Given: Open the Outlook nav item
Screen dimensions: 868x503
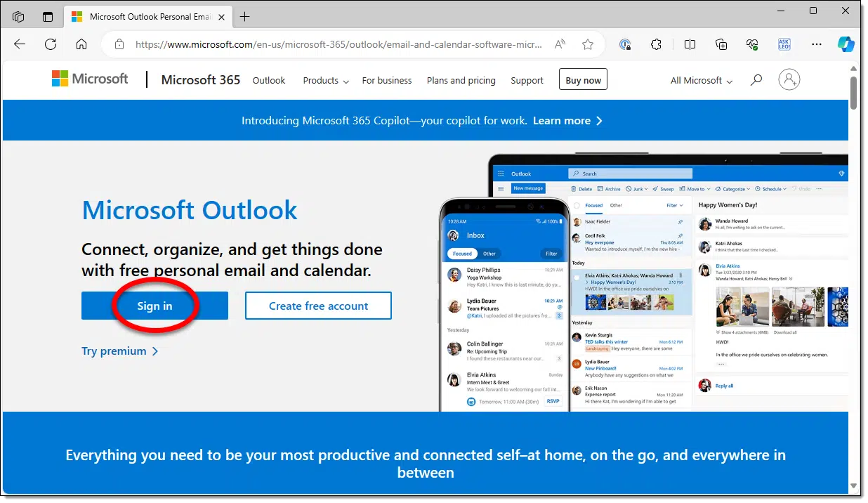Looking at the screenshot, I should click(x=269, y=80).
